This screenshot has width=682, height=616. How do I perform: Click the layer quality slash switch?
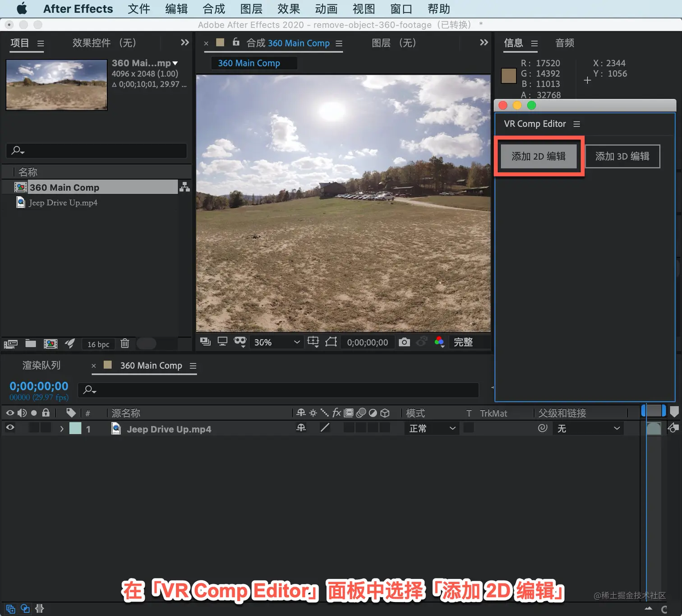pos(325,427)
